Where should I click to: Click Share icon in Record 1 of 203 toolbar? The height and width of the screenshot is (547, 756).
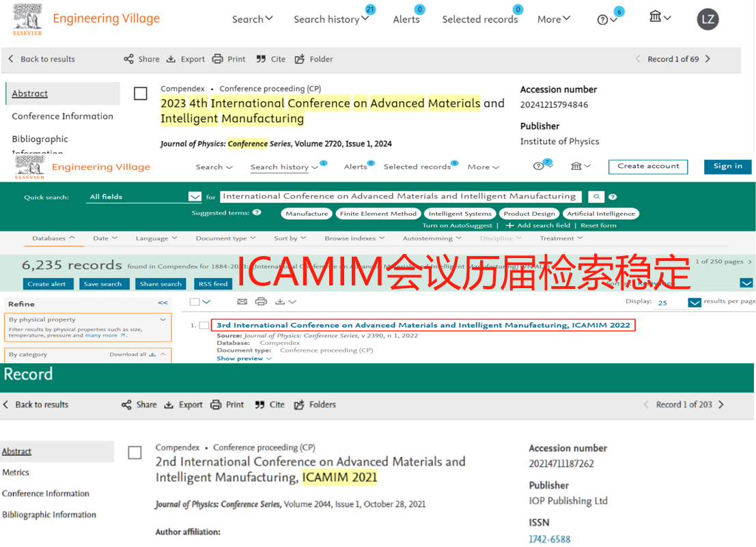126,405
